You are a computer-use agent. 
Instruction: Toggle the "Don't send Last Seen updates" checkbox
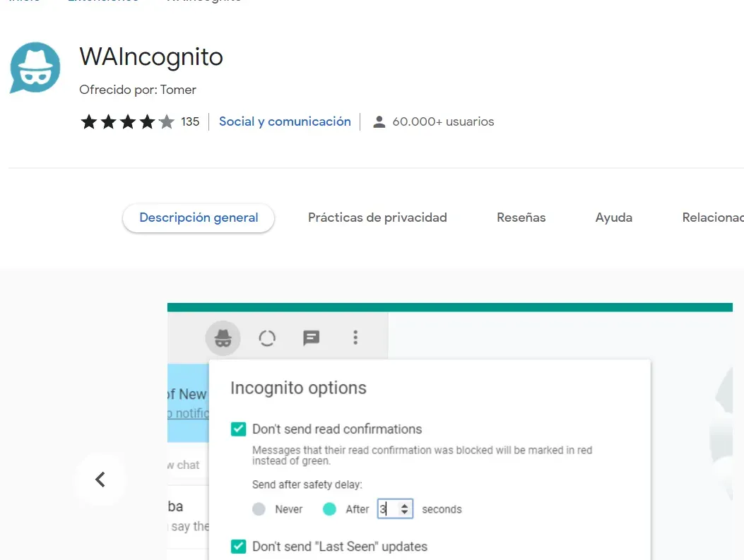pyautogui.click(x=239, y=546)
